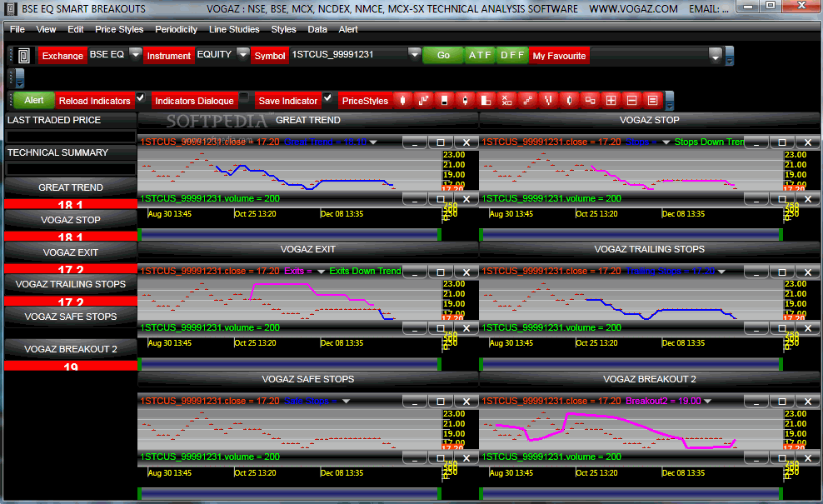
Task: Open the View menu
Action: [x=46, y=29]
